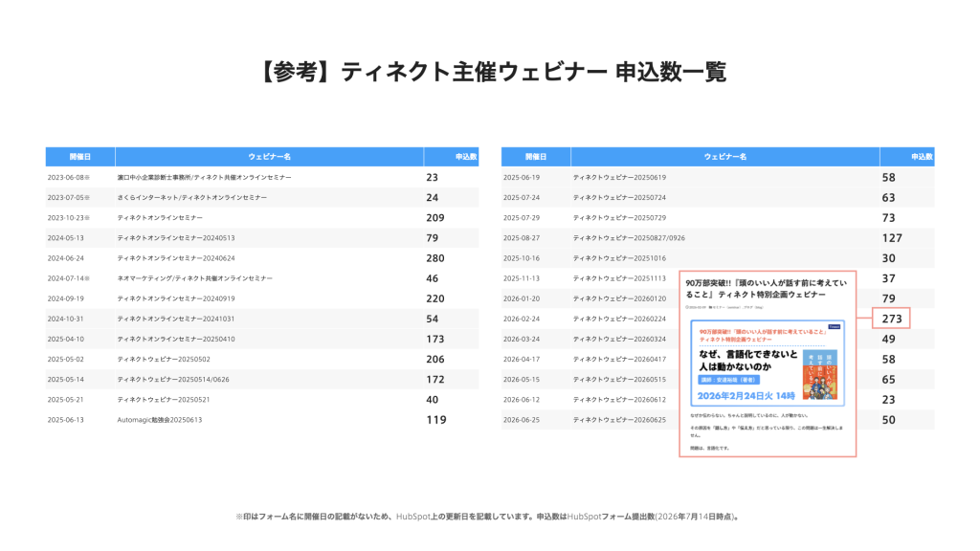
Task: Click ティネクトウェビナー20250502 webinar name
Action: (164, 360)
